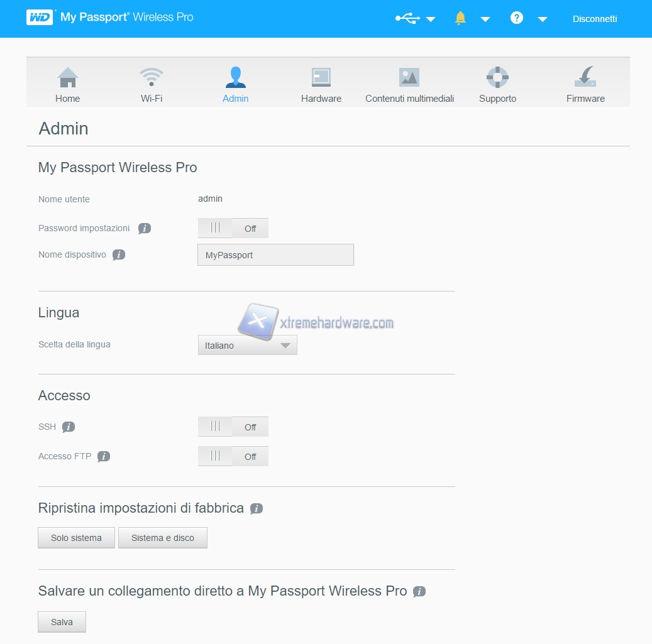Enable the Accesso FTP toggle

point(233,456)
